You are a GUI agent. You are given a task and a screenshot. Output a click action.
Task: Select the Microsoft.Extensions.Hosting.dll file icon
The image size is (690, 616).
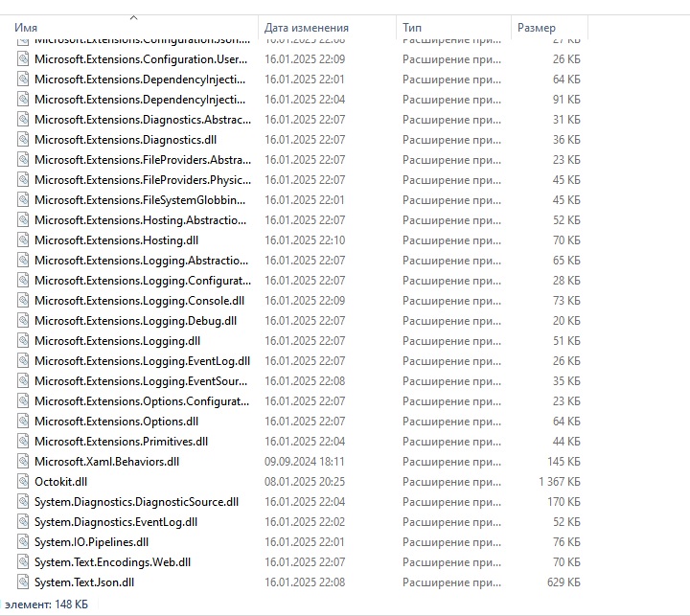[x=23, y=240]
